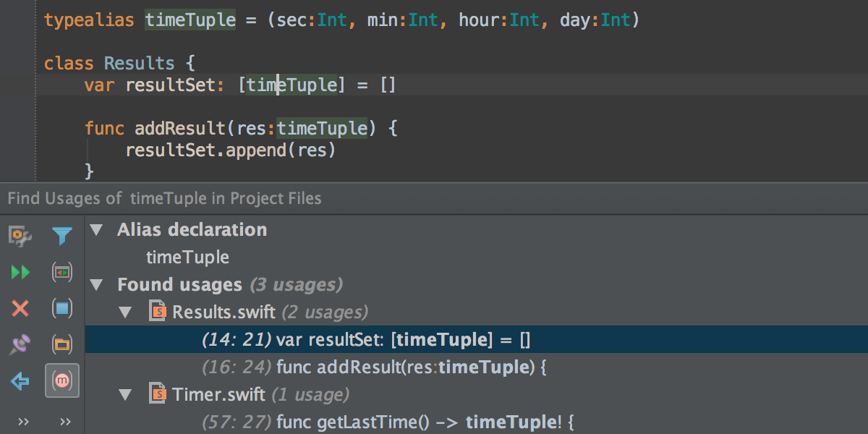This screenshot has height=434, width=868.
Task: Group usages by directory with folder icon
Action: tap(62, 344)
